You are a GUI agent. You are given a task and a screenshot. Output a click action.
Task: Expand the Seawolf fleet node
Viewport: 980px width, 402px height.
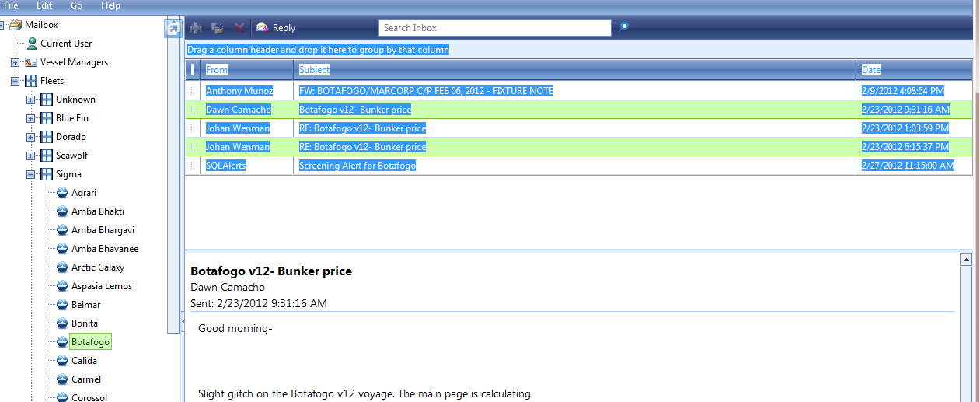coord(30,156)
